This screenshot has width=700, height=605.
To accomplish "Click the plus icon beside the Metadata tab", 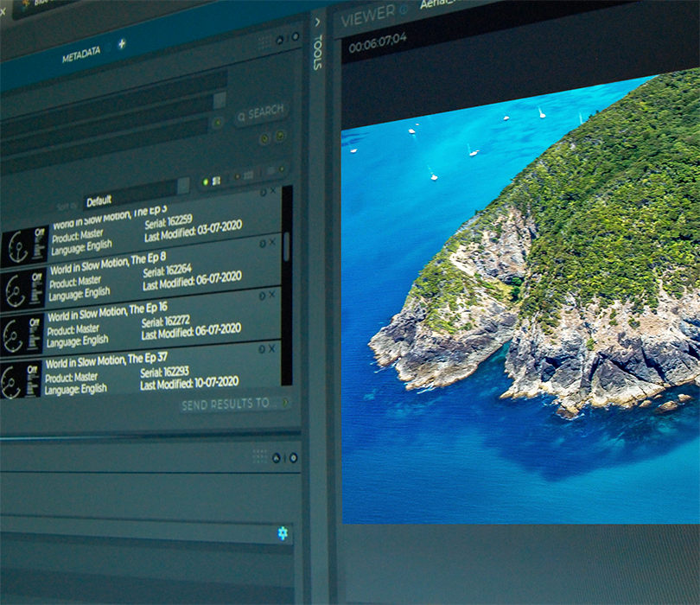I will click(122, 43).
